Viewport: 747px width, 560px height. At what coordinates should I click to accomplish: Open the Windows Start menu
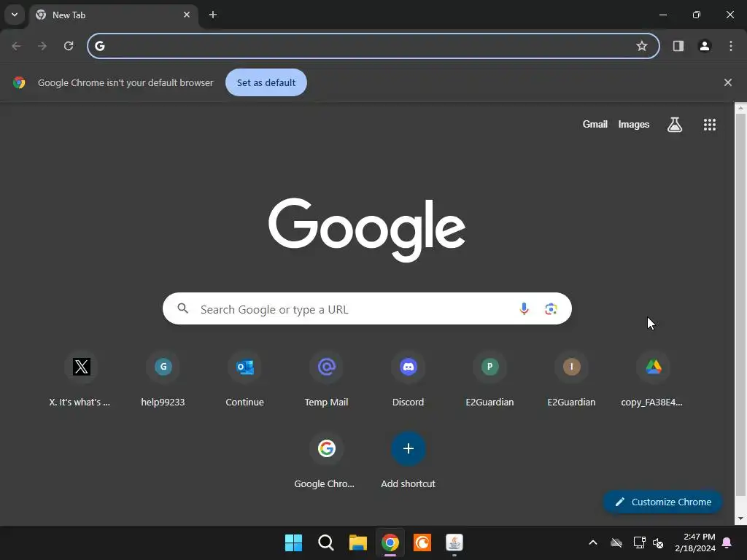293,542
